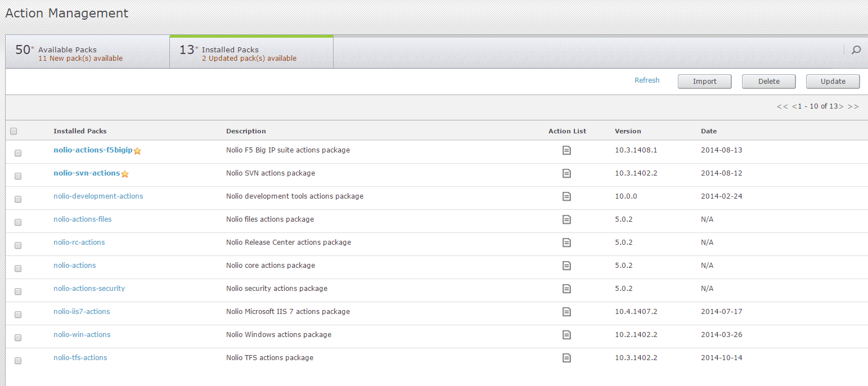Open Action List for nolio-iis7-actions
Image resolution: width=868 pixels, height=386 pixels.
tap(566, 312)
